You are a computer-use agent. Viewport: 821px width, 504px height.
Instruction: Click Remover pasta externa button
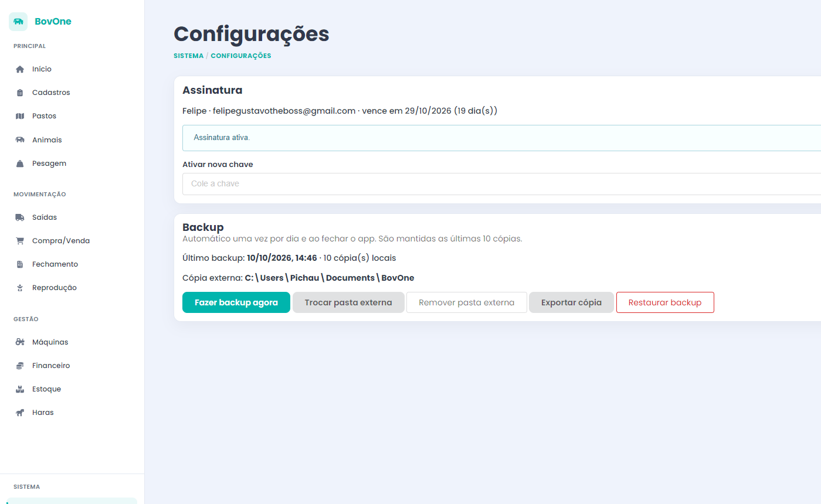467,302
